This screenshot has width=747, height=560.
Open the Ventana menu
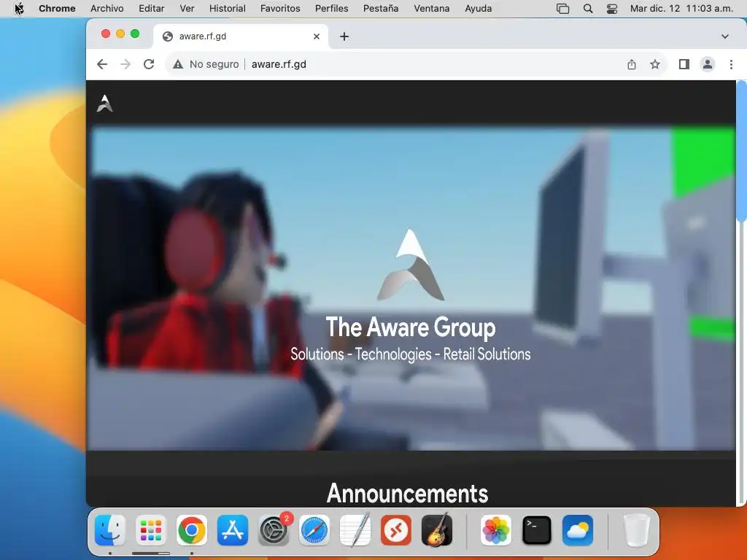click(x=432, y=9)
